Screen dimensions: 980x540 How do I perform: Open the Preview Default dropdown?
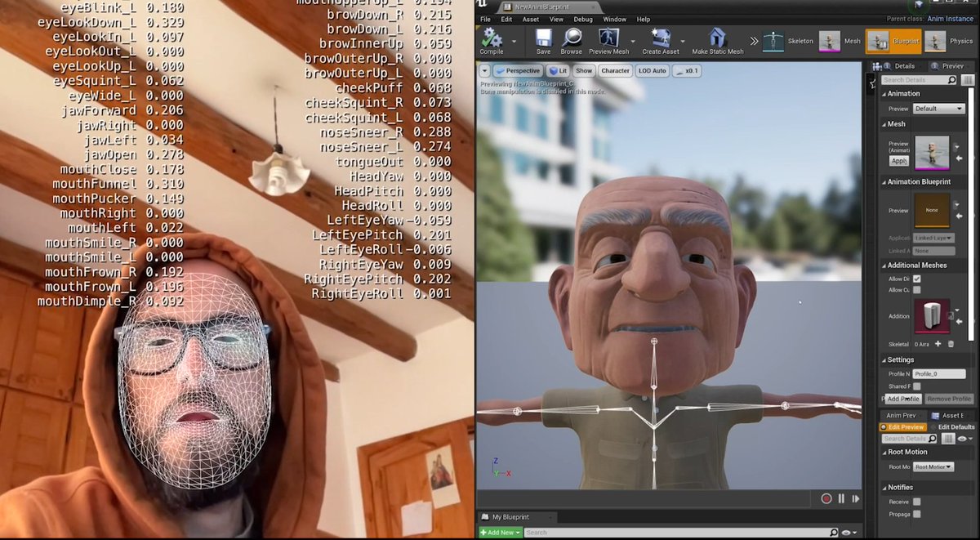(x=939, y=109)
